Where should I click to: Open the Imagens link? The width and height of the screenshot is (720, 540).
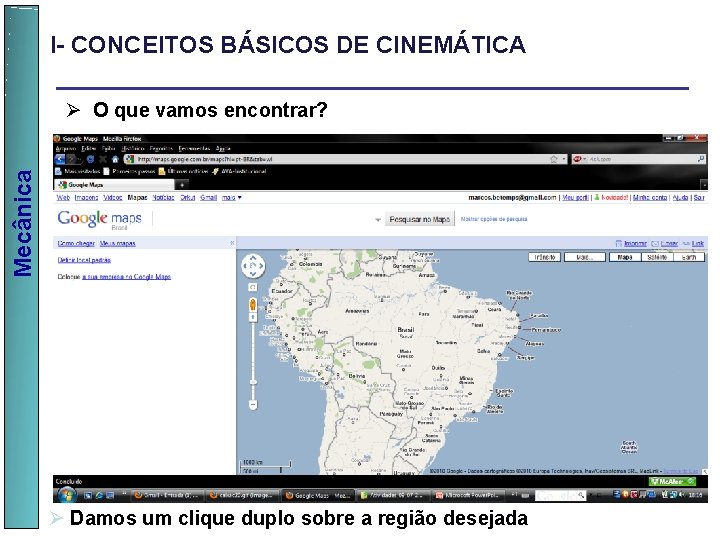pyautogui.click(x=86, y=198)
